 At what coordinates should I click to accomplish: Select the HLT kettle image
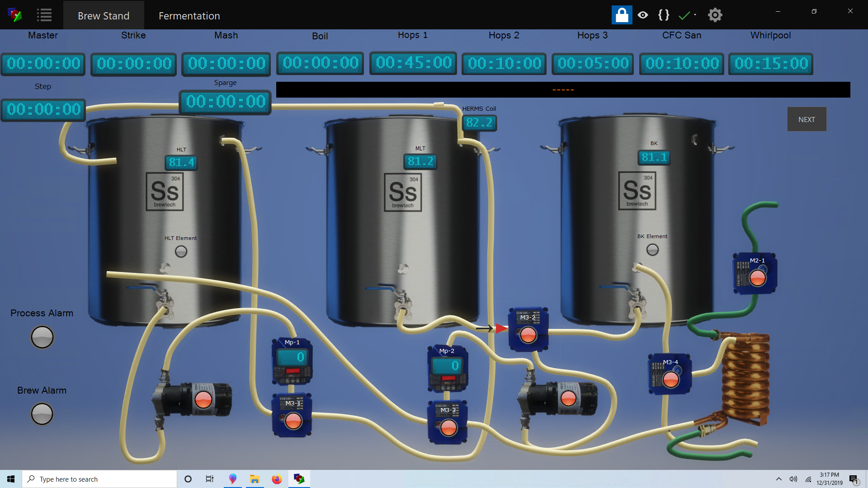165,220
